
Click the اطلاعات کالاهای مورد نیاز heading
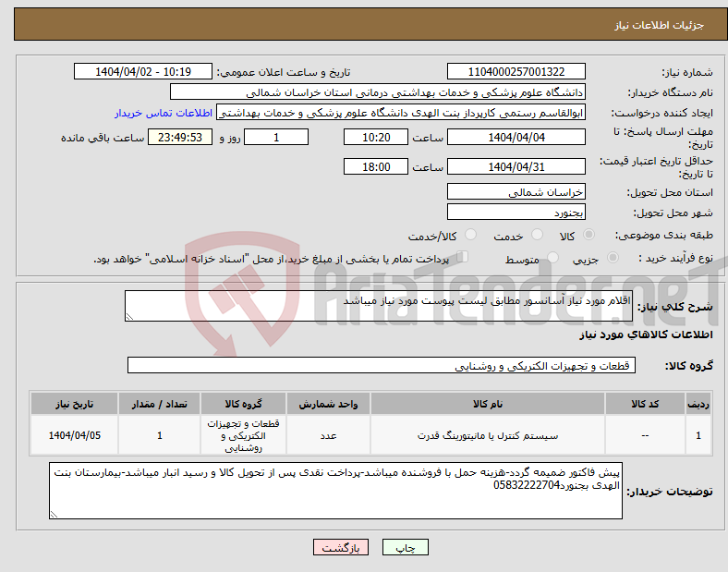646,335
